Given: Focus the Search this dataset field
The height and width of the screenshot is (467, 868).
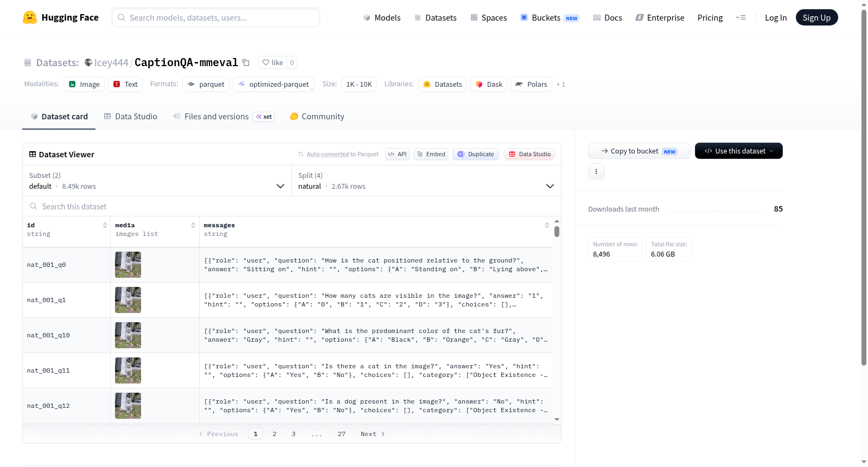Looking at the screenshot, I should point(292,206).
